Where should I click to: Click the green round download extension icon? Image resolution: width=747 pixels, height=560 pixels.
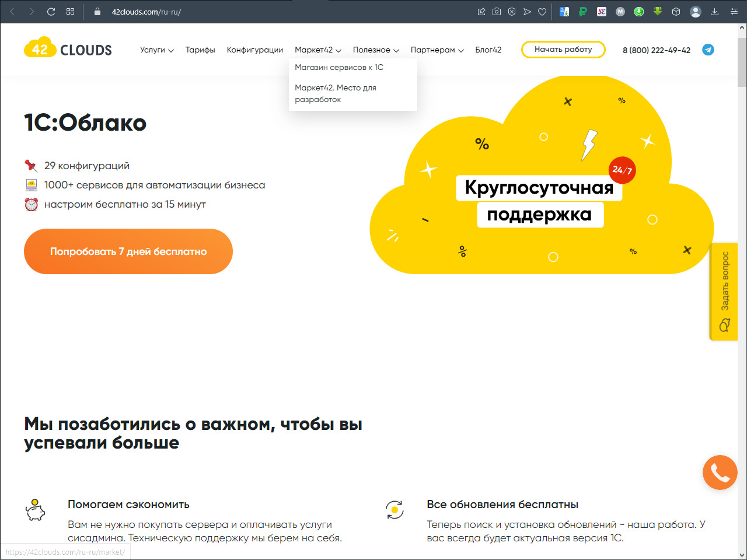(639, 12)
